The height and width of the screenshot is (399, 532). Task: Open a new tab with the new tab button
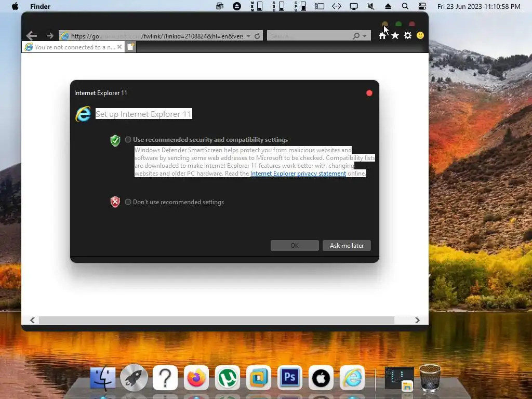(130, 47)
